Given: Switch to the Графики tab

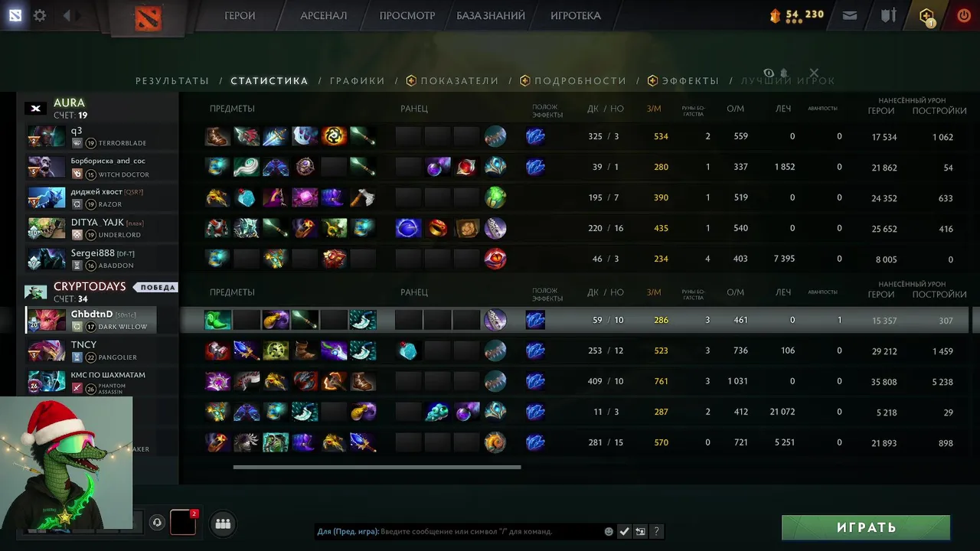Looking at the screenshot, I should pyautogui.click(x=358, y=80).
